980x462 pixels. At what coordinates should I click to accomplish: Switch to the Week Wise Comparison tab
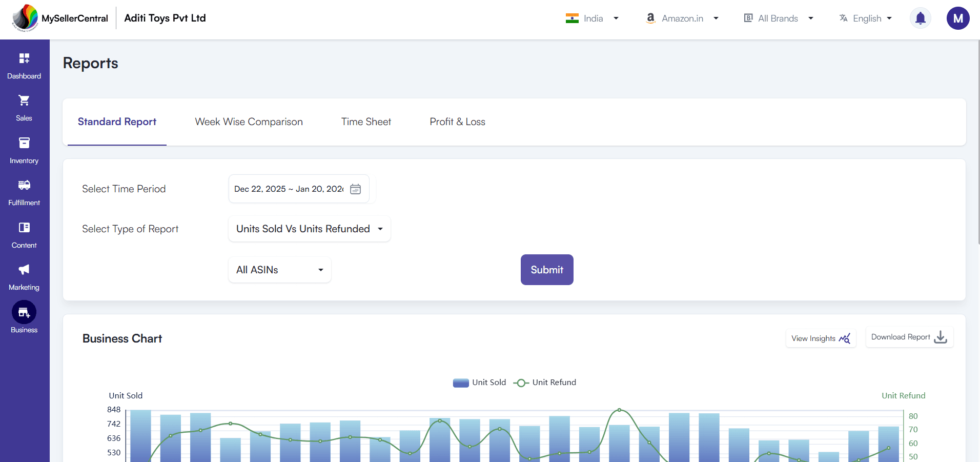tap(249, 122)
